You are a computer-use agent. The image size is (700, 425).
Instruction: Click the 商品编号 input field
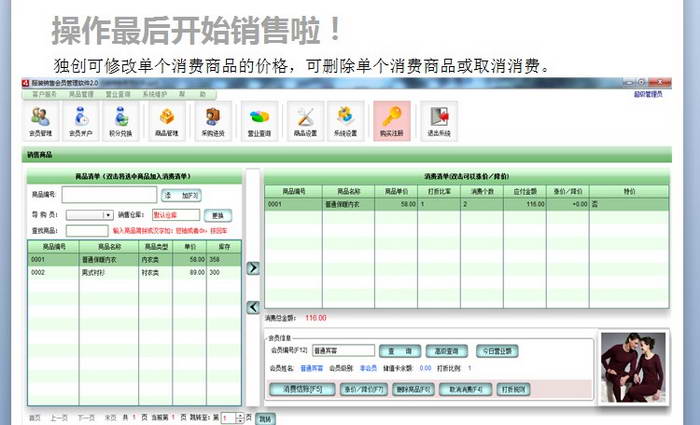click(x=109, y=195)
